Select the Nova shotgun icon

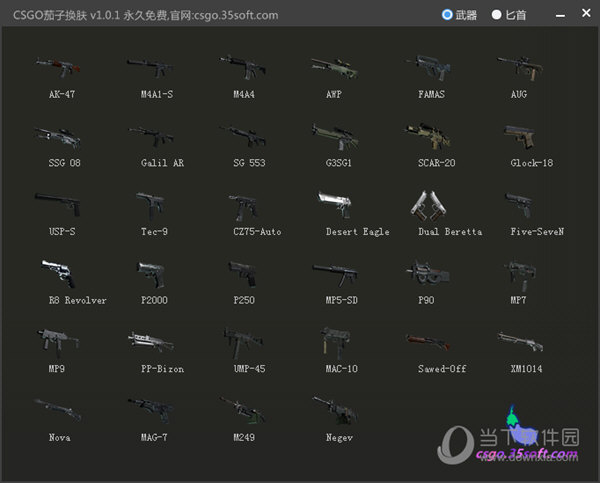pyautogui.click(x=58, y=410)
